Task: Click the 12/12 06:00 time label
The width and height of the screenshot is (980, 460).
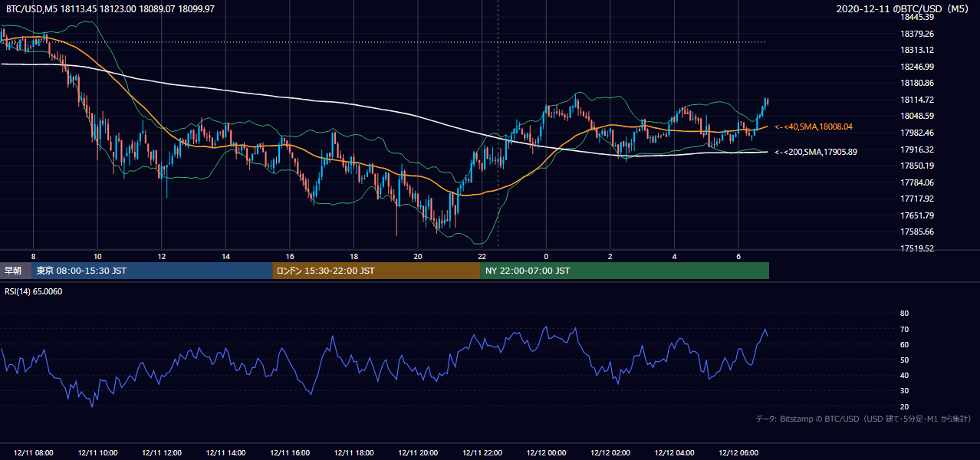Action: [x=738, y=453]
